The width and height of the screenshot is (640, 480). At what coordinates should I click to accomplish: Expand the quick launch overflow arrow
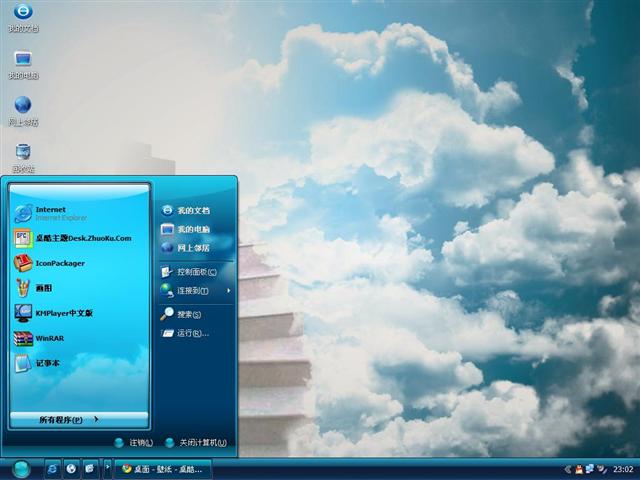(106, 468)
